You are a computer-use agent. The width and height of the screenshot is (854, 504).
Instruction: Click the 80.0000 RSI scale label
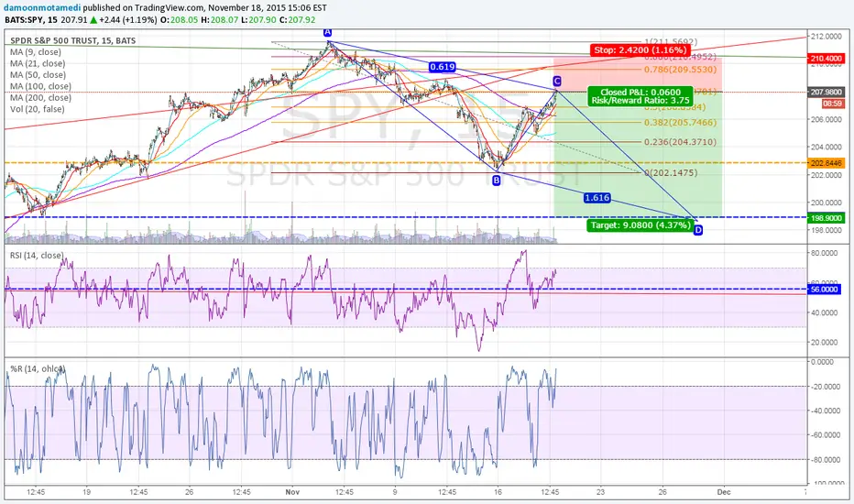click(824, 253)
